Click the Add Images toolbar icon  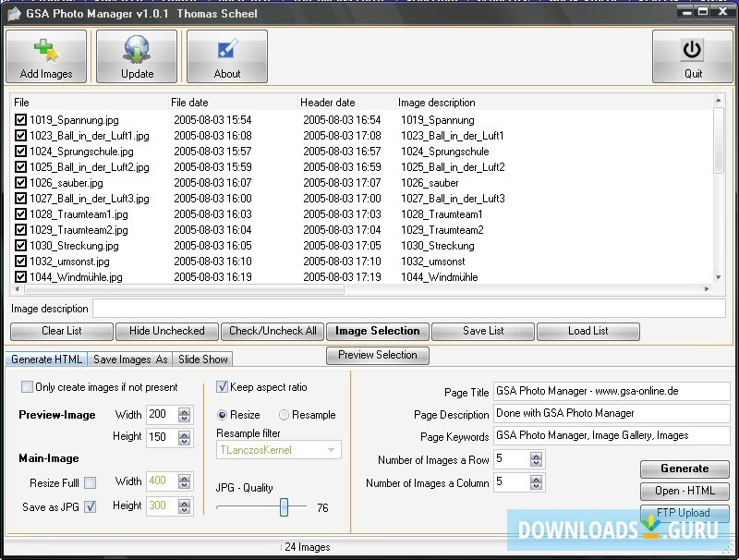tap(46, 56)
